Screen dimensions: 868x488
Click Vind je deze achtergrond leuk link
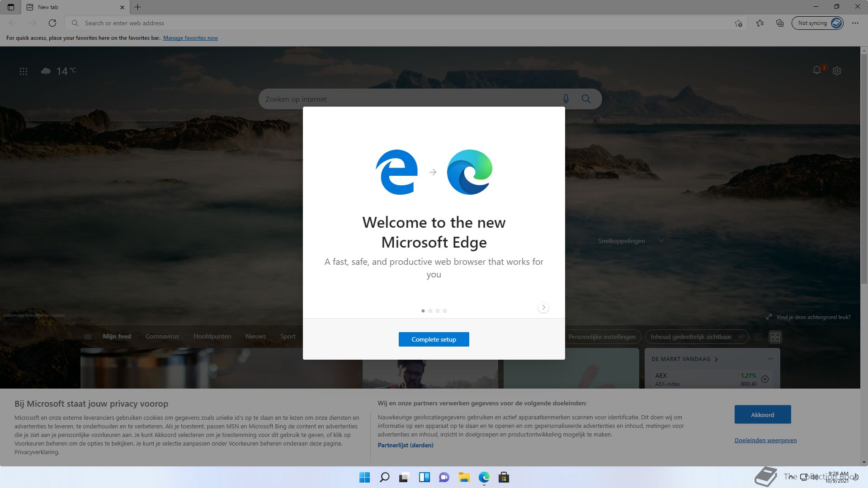[x=813, y=317]
